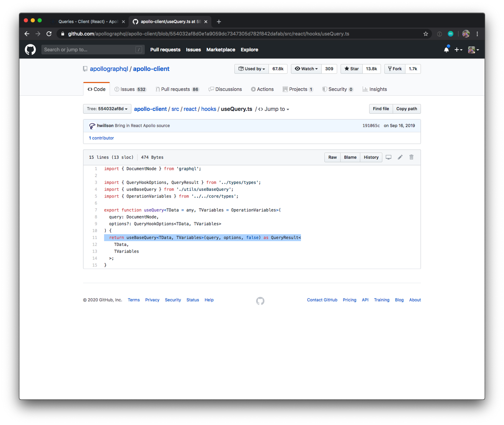Click the hooks breadcrumb link

click(209, 109)
